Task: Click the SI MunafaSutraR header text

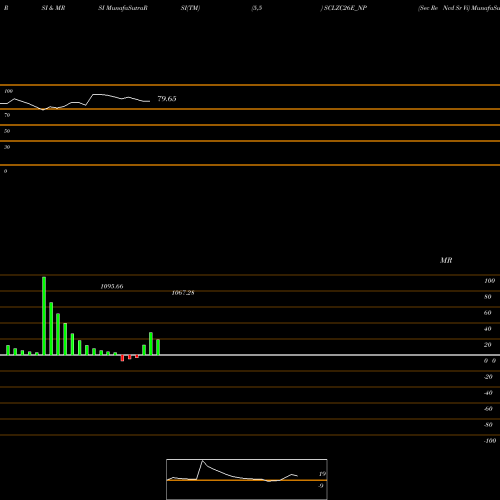Action: (x=123, y=8)
